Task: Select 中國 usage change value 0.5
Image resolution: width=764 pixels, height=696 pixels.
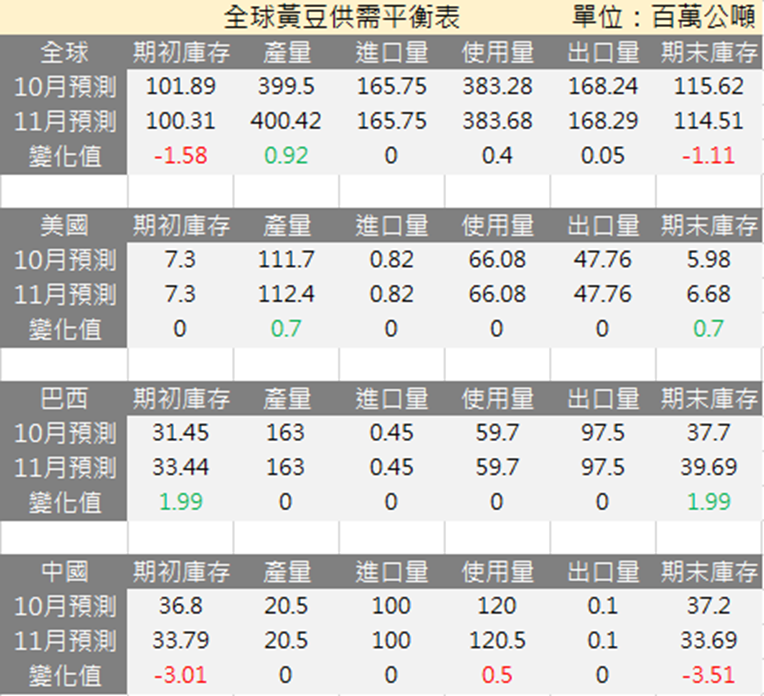Action: tap(497, 676)
